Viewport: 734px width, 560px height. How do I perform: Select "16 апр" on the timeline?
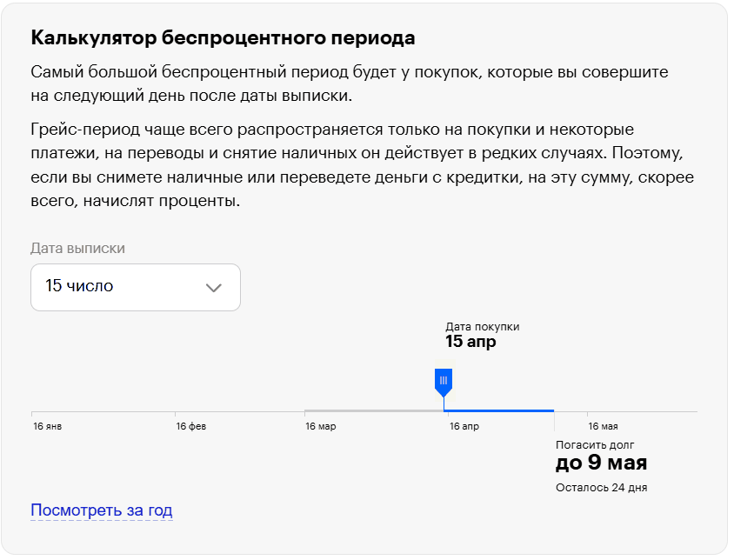pos(464,427)
